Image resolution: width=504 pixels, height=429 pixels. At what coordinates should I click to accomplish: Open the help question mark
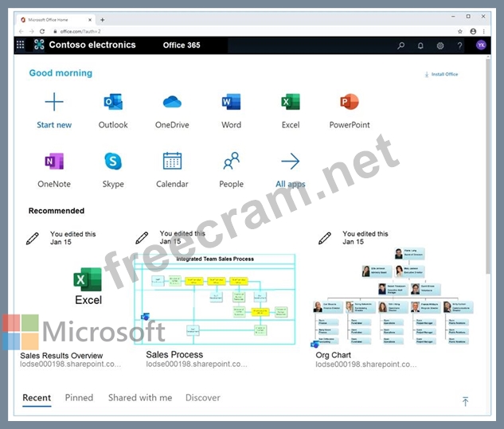coord(459,45)
